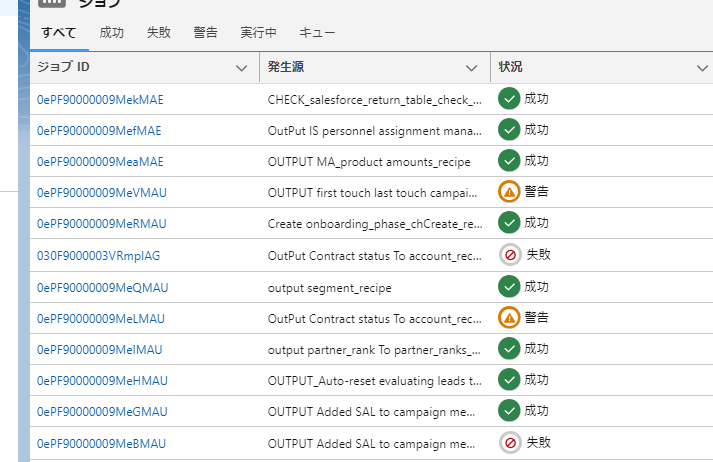Viewport: 713px width, 462px height.
Task: Select source text CHECK_salesforce_return_table_check_...
Action: coord(375,100)
